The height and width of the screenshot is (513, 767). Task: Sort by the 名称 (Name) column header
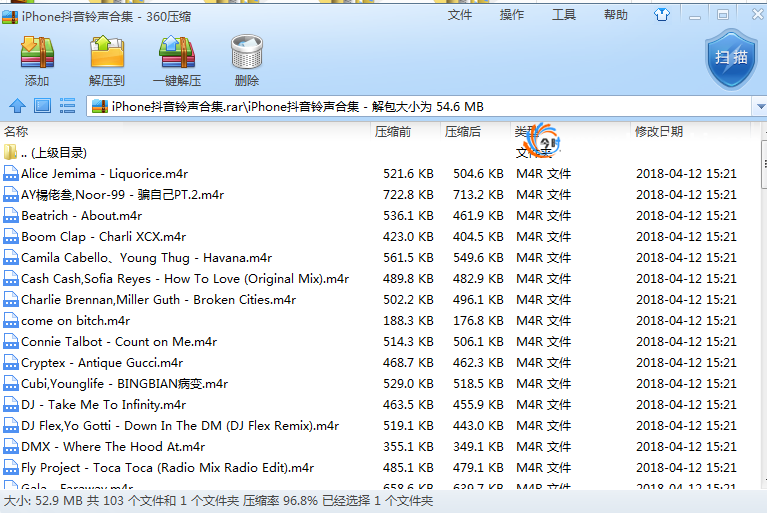click(16, 132)
